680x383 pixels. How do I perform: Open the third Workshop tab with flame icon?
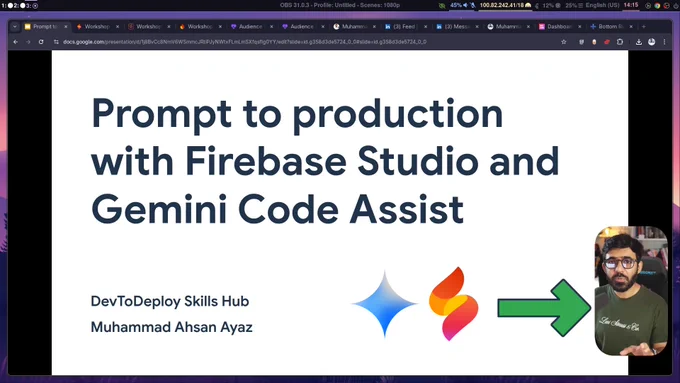[x=200, y=27]
